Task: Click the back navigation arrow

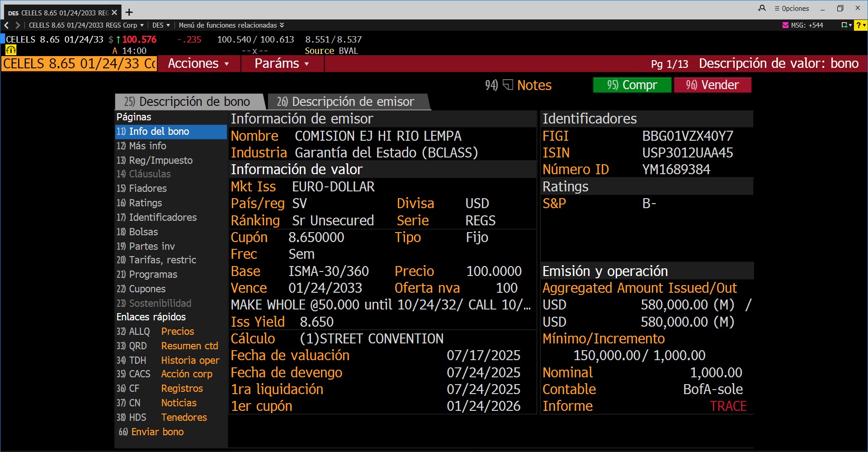Action: tap(6, 25)
